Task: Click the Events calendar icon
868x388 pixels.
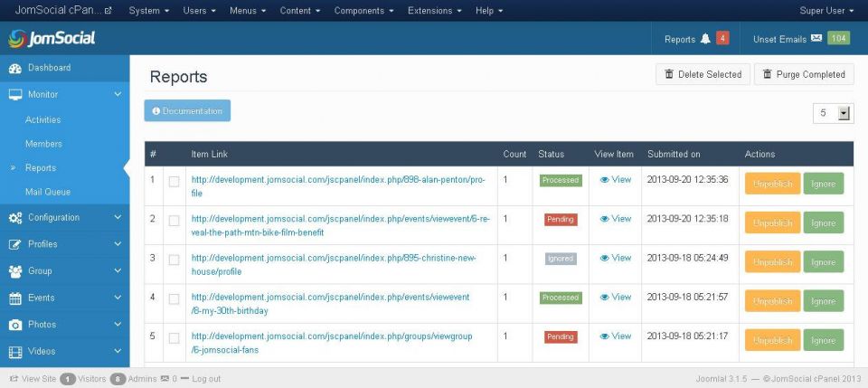Action: pyautogui.click(x=15, y=298)
